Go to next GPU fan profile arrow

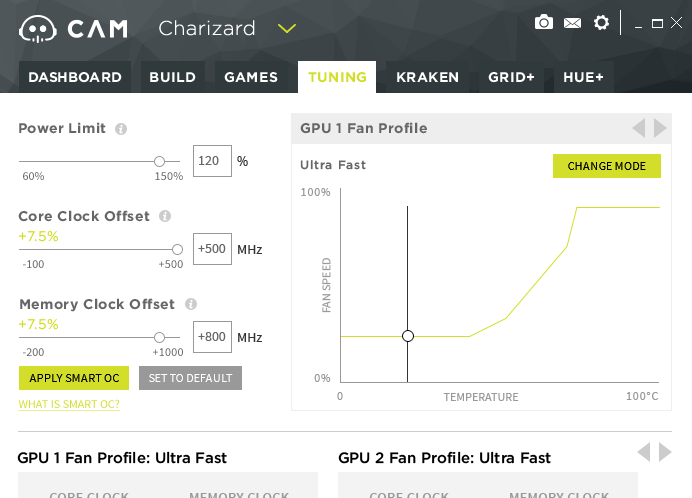click(660, 128)
